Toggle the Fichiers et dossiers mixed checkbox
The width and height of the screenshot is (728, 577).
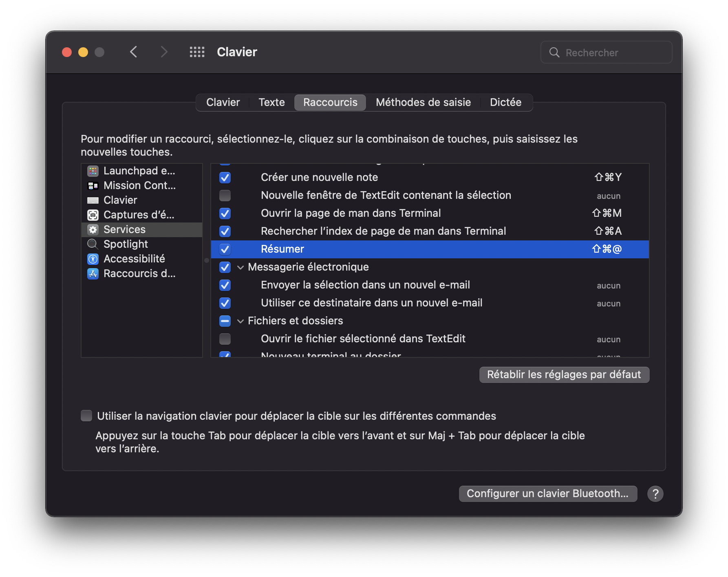(225, 321)
